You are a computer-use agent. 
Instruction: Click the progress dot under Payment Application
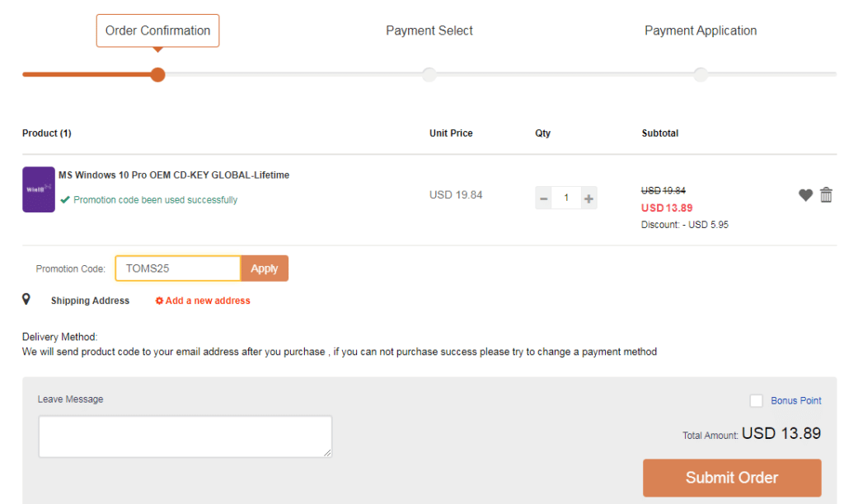pyautogui.click(x=701, y=75)
